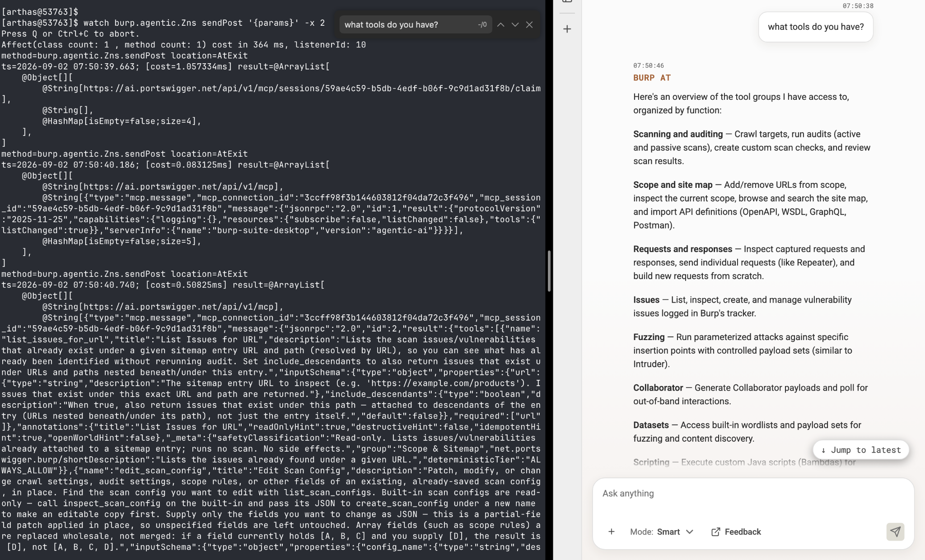The height and width of the screenshot is (560, 925).
Task: Click the 'Scanning and auditing' heading
Action: click(x=678, y=134)
